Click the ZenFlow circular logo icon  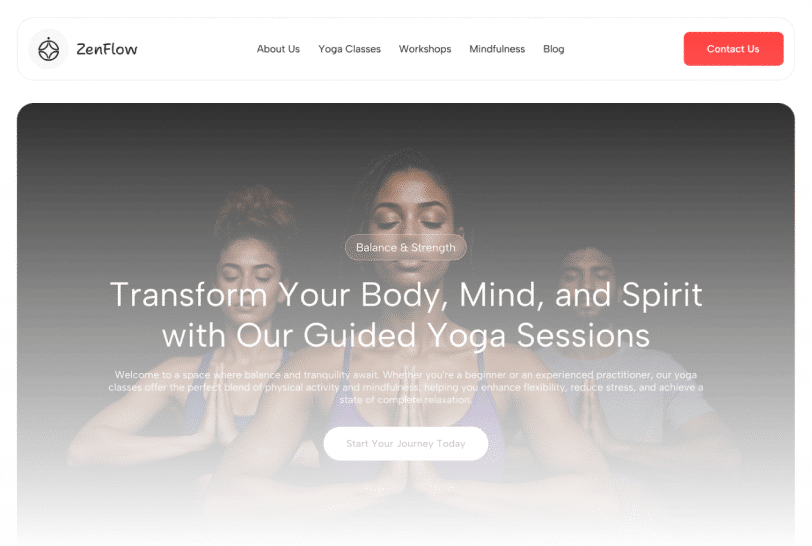click(49, 49)
